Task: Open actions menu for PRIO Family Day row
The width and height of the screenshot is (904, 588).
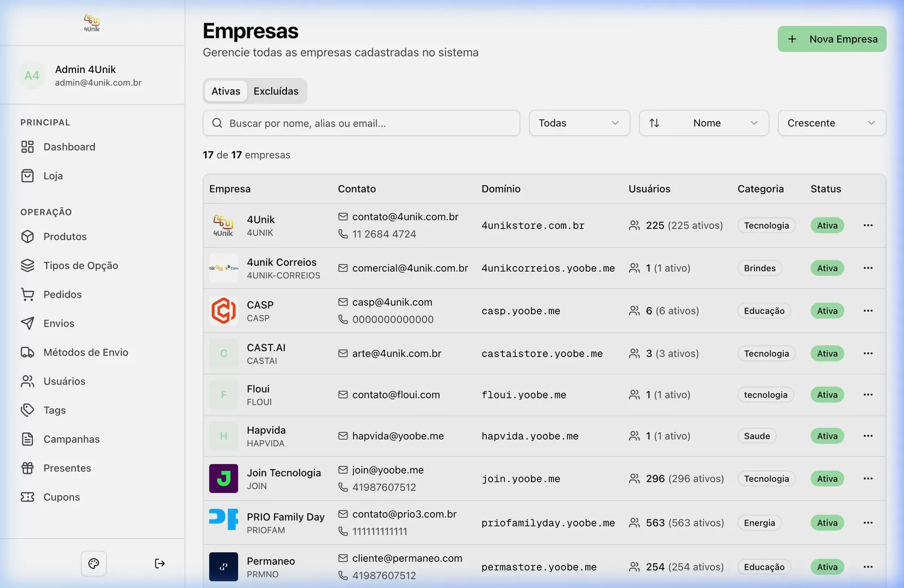Action: pos(868,523)
